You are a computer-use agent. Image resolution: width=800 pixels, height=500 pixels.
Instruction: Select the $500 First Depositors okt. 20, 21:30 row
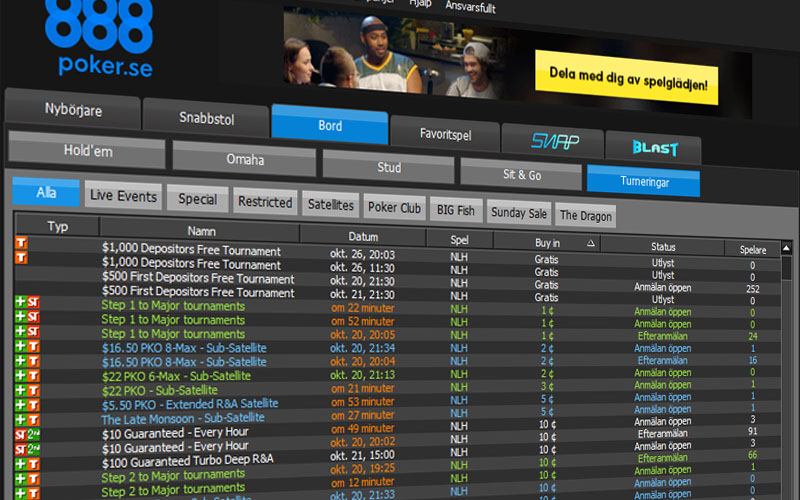coord(397,281)
